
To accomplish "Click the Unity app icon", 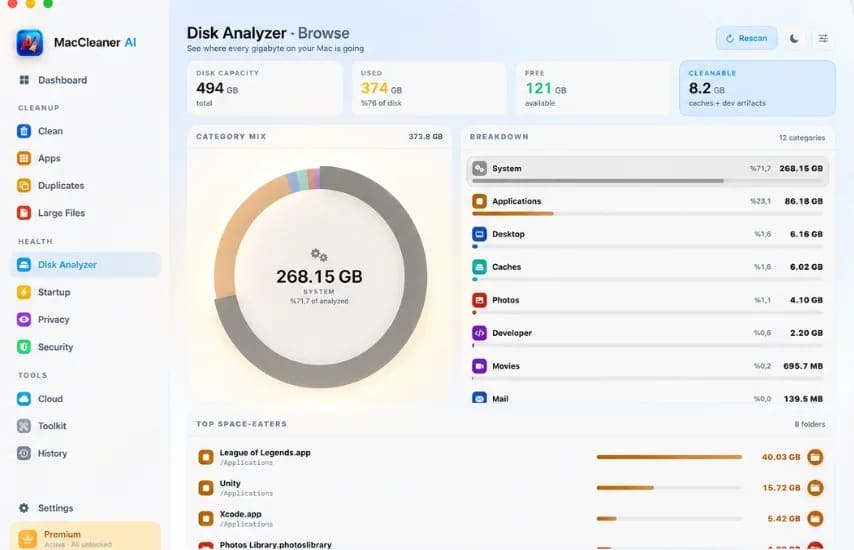I will point(206,487).
